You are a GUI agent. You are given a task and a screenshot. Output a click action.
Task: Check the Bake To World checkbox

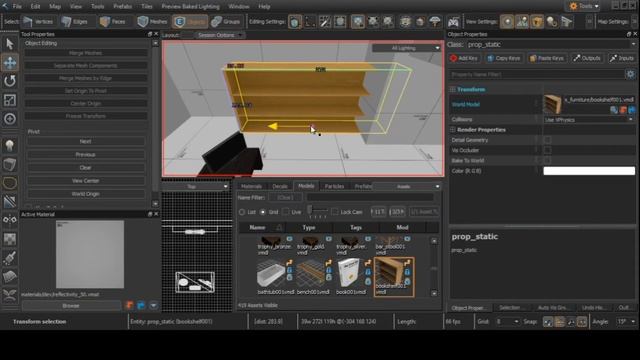(x=548, y=160)
